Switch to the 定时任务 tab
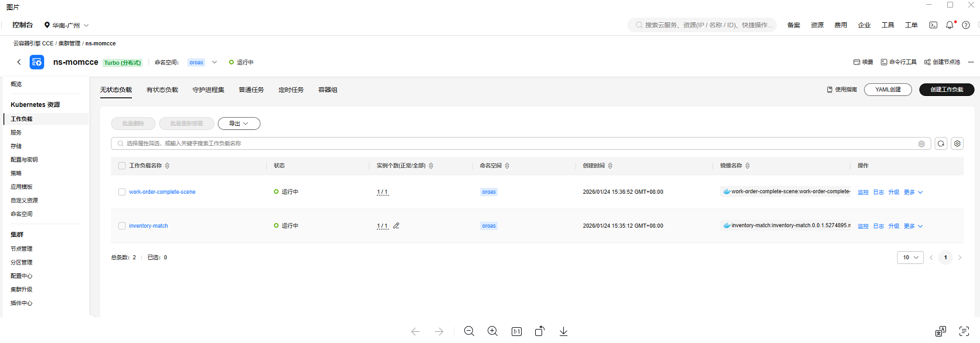This screenshot has height=343, width=980. click(291, 90)
